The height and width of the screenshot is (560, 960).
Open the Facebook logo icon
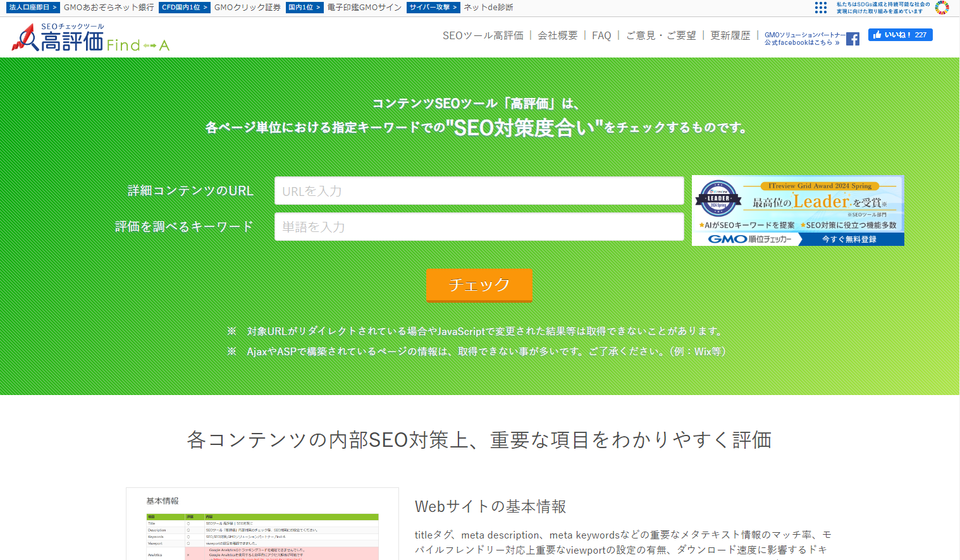click(852, 39)
